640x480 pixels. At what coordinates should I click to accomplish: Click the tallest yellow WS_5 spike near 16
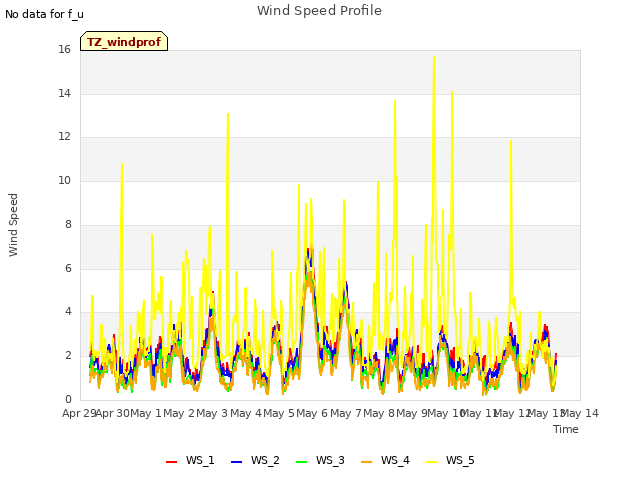pyautogui.click(x=434, y=57)
